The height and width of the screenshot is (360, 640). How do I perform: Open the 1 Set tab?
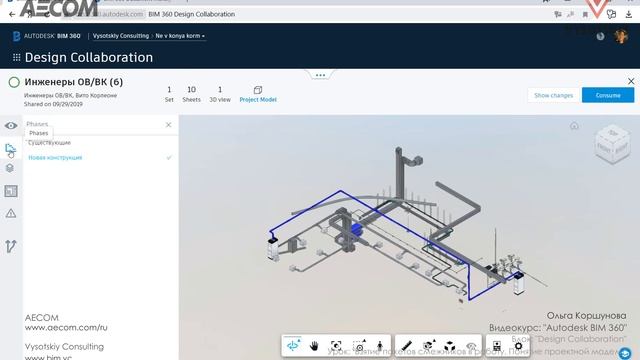coord(169,94)
